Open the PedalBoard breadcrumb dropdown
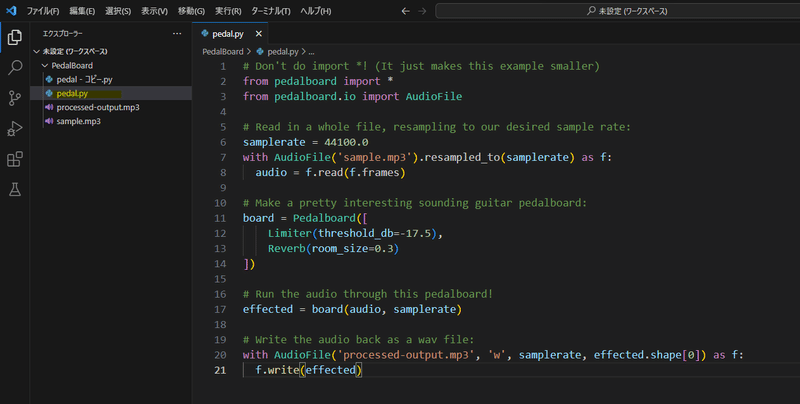800x404 pixels. (222, 52)
